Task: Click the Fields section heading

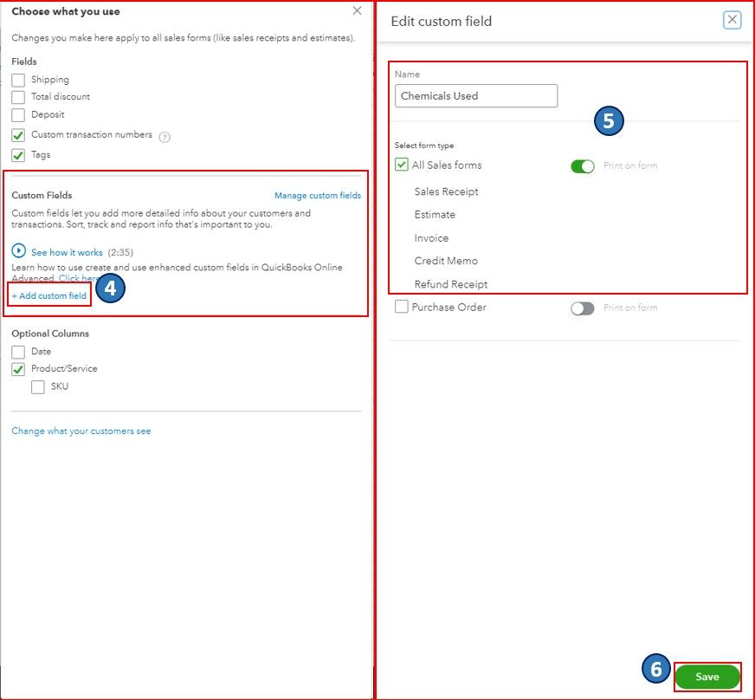Action: point(24,62)
